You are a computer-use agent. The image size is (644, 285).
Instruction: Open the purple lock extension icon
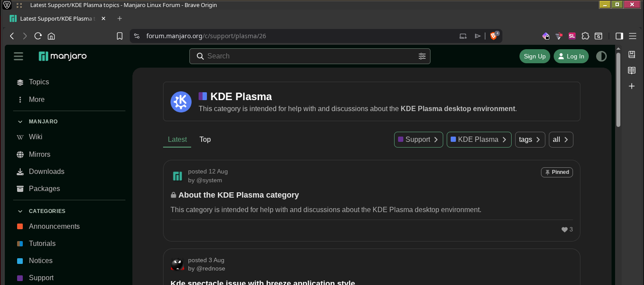point(546,36)
